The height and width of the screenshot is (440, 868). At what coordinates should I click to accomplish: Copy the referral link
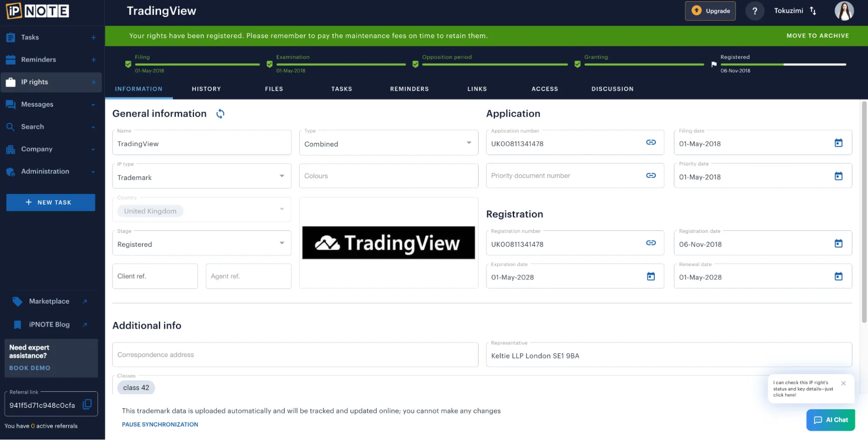click(87, 404)
